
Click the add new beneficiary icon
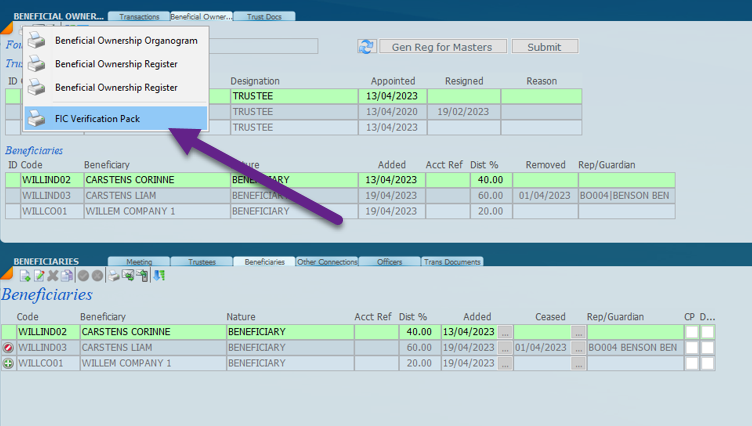point(25,276)
